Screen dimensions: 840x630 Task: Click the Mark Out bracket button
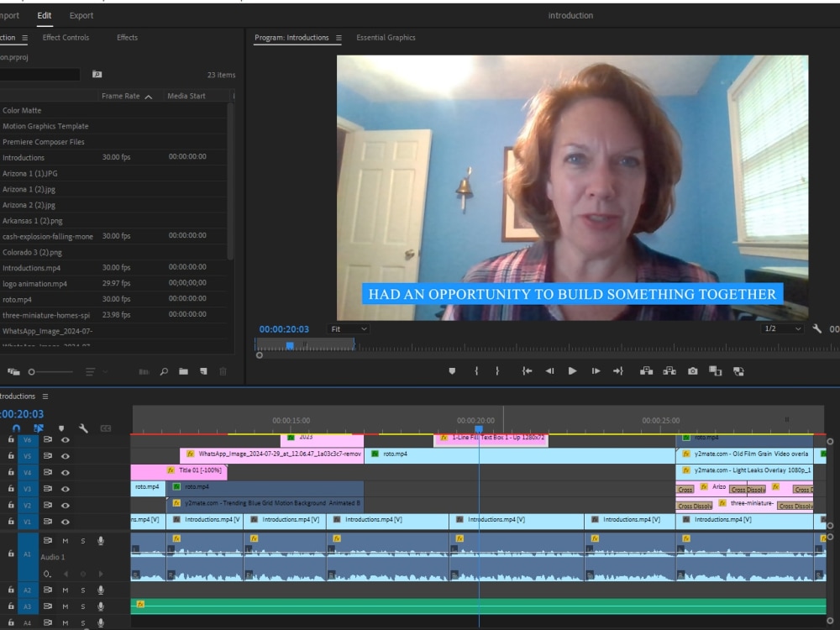coord(497,370)
